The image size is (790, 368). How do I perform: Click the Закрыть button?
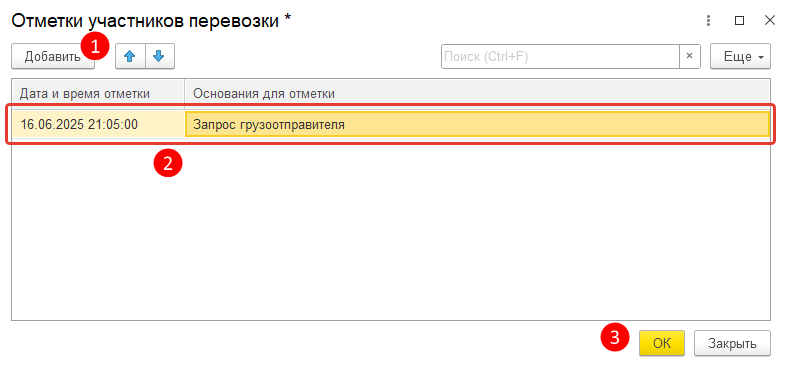[732, 343]
